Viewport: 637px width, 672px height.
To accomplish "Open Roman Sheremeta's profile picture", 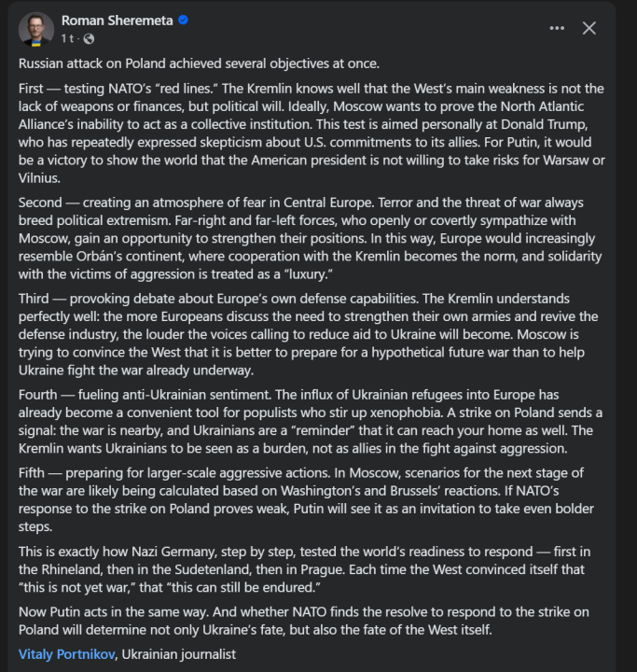I will 36,29.
